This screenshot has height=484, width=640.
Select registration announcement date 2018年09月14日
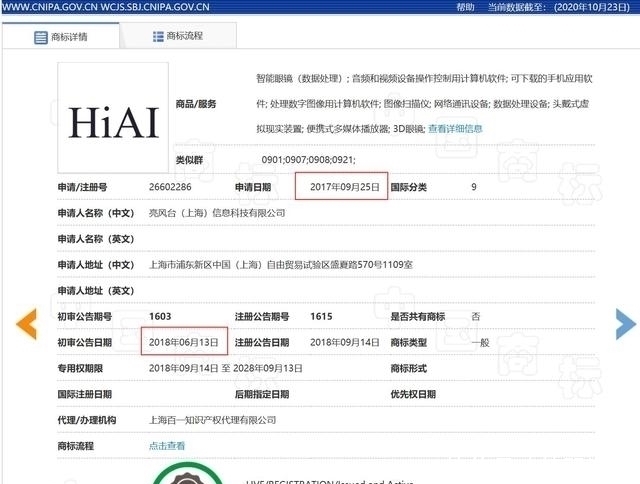[345, 342]
